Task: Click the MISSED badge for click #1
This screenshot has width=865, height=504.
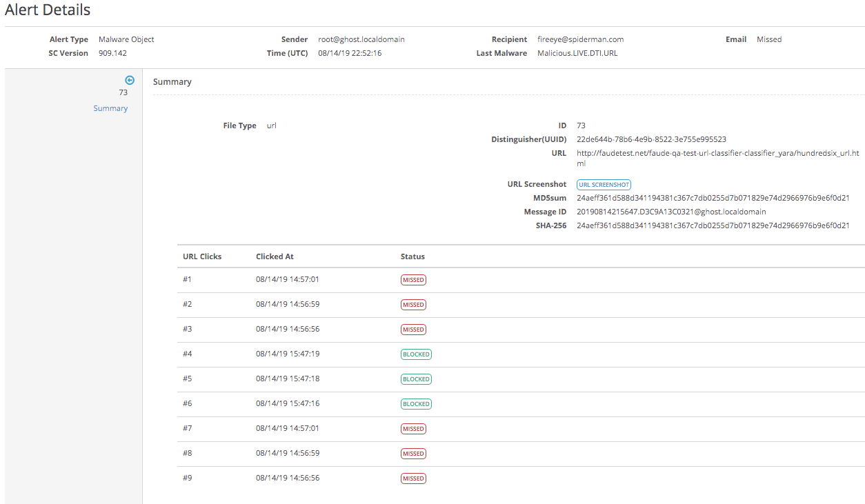Action: coord(414,280)
